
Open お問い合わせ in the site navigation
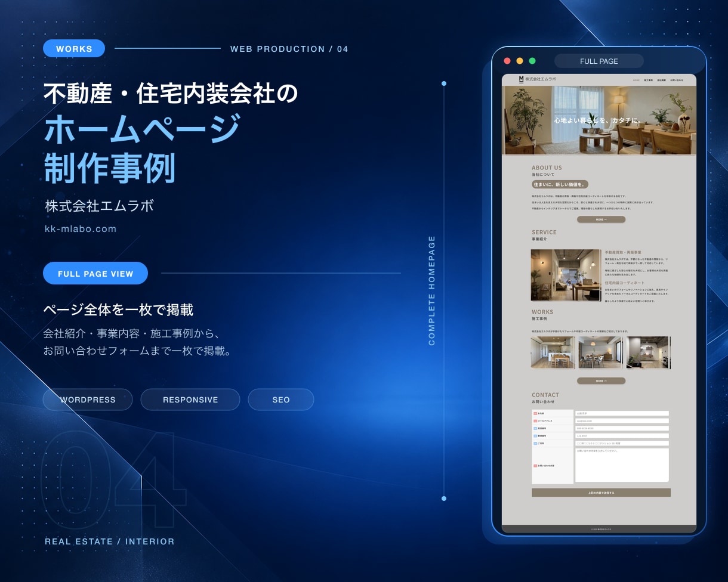pyautogui.click(x=677, y=79)
